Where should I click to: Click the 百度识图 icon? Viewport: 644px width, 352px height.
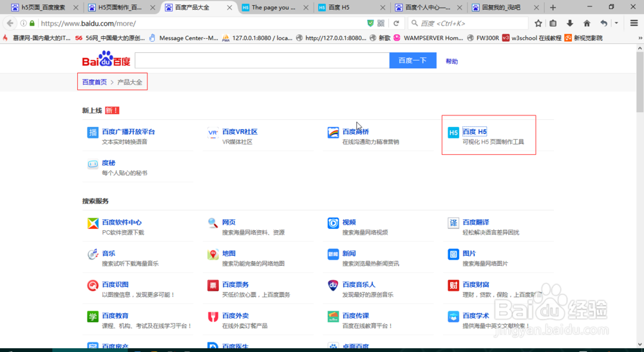tap(93, 286)
